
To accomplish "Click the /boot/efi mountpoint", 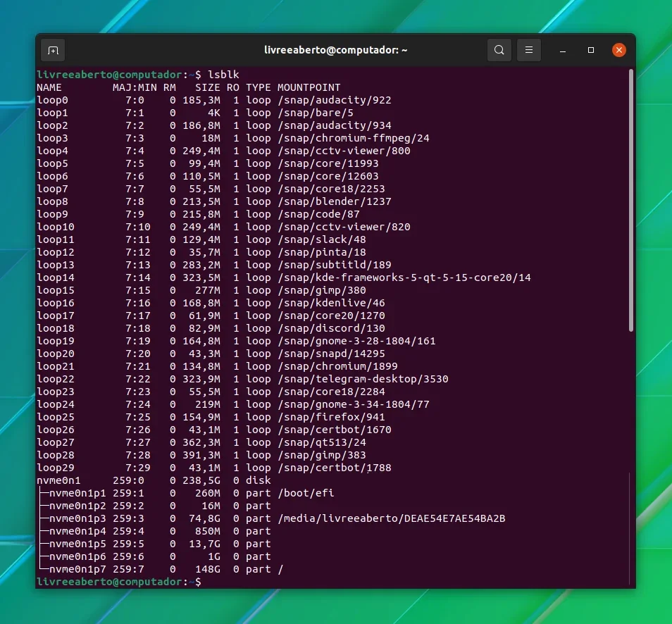I will pos(306,493).
